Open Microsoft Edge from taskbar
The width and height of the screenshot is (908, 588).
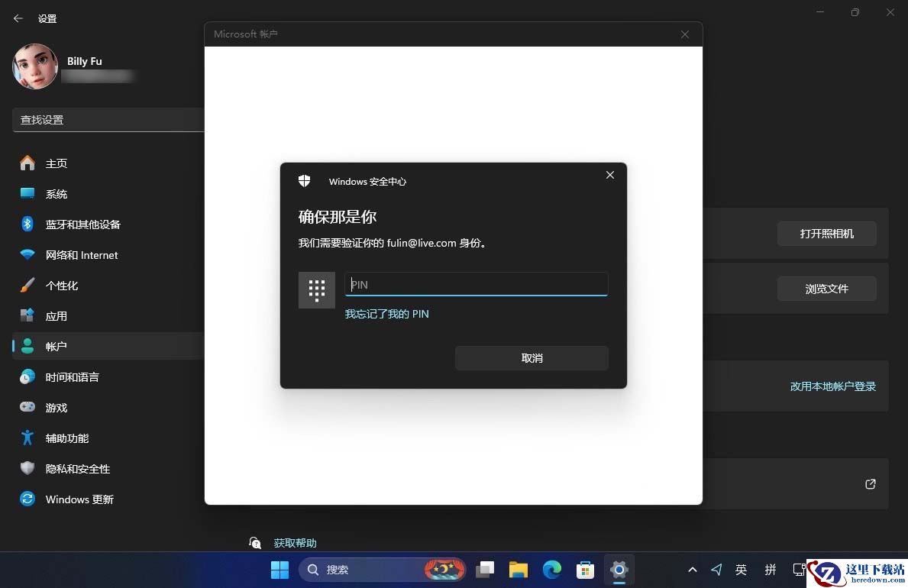point(552,570)
